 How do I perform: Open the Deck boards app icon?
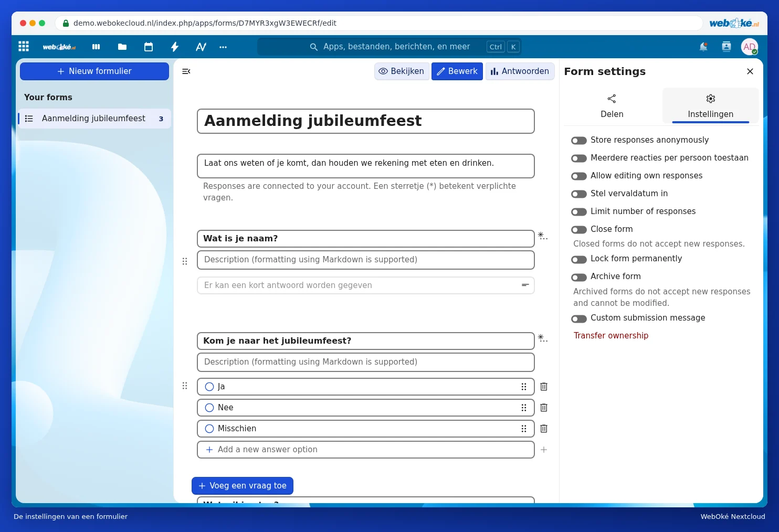click(96, 47)
